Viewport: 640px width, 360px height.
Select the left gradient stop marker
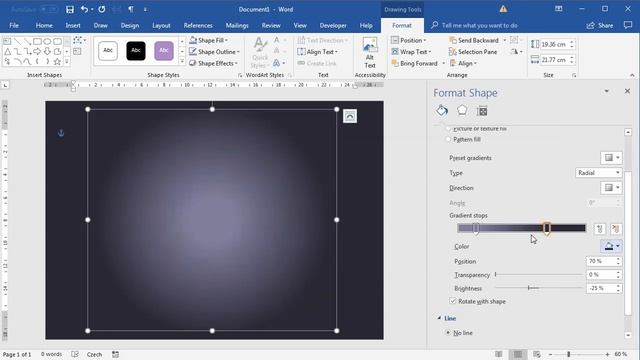[476, 229]
